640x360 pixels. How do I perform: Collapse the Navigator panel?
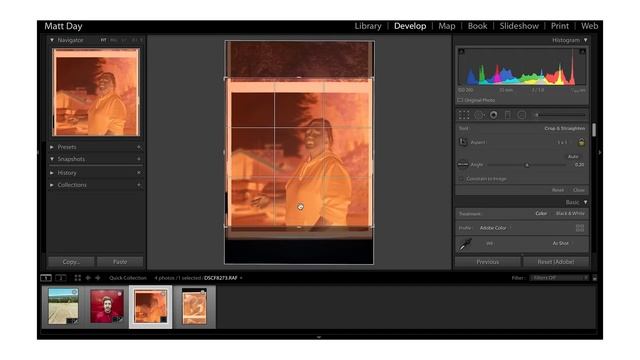tap(52, 40)
